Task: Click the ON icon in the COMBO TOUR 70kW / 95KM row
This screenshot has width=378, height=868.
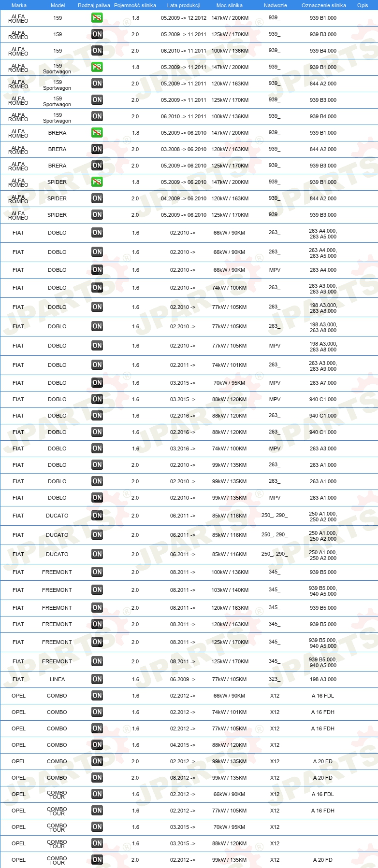Action: point(97,827)
